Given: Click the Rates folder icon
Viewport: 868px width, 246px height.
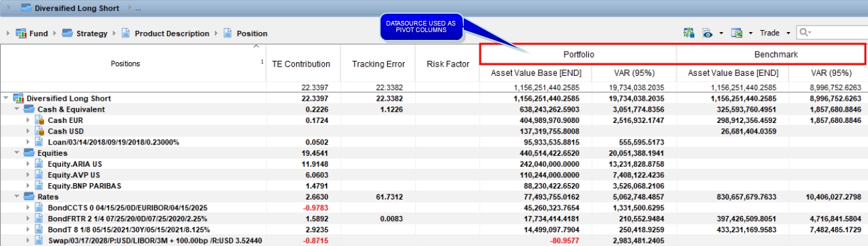Looking at the screenshot, I should [x=29, y=196].
